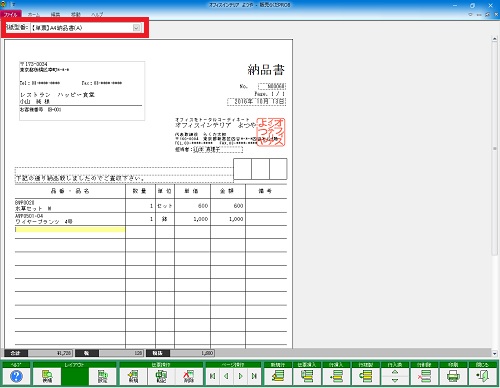This screenshot has width=500, height=388.
Task: Click the row swap up-down arrows
Action: click(395, 376)
